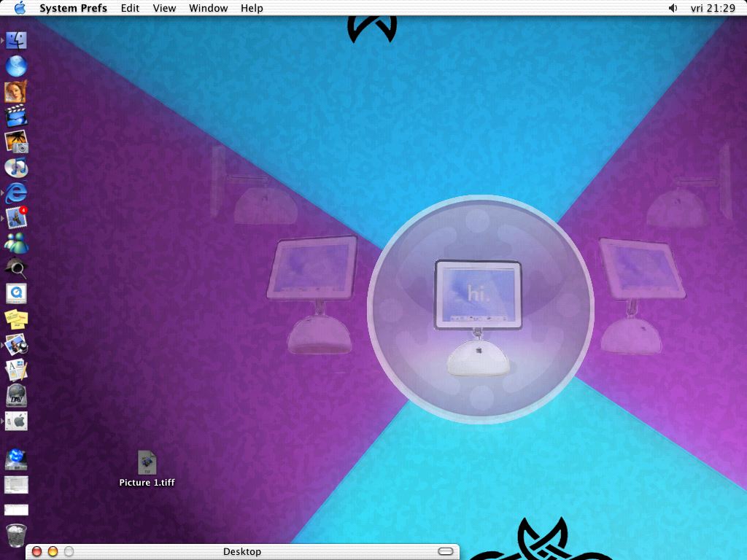The width and height of the screenshot is (747, 560).
Task: Open the System Prefs menu
Action: pyautogui.click(x=74, y=8)
